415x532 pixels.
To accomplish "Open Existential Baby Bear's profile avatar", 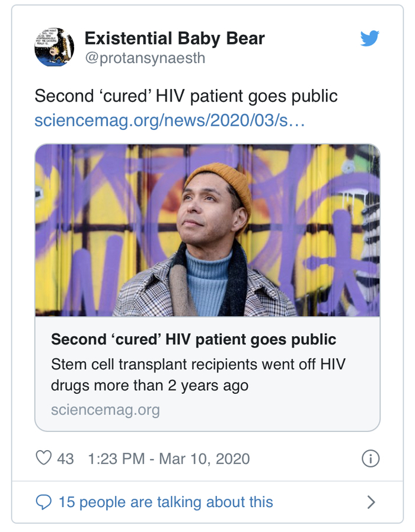I will [x=55, y=47].
